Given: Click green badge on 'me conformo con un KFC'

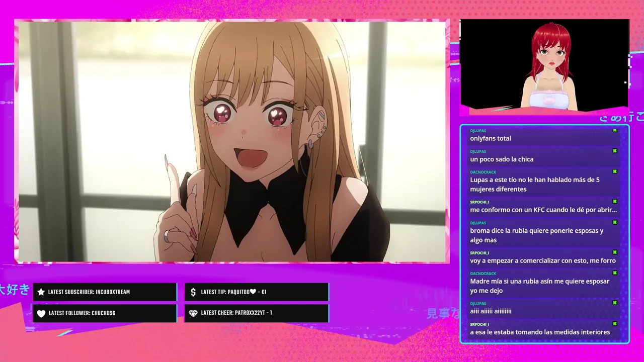Looking at the screenshot, I should pyautogui.click(x=615, y=202).
